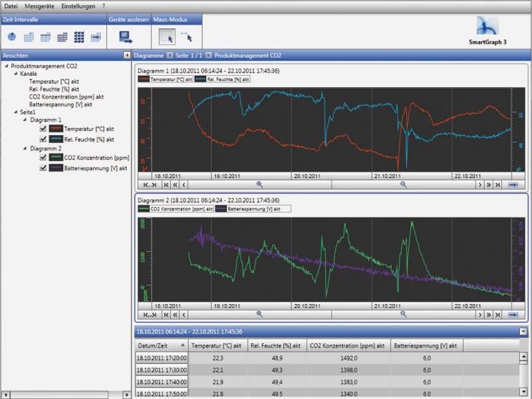
Task: Open the Einstellungen menu
Action: tap(78, 6)
